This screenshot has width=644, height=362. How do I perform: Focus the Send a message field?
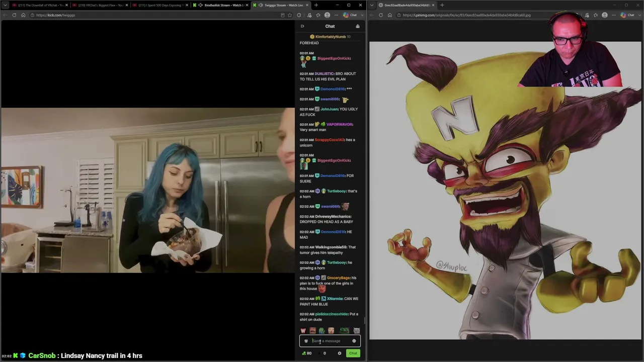click(x=330, y=341)
